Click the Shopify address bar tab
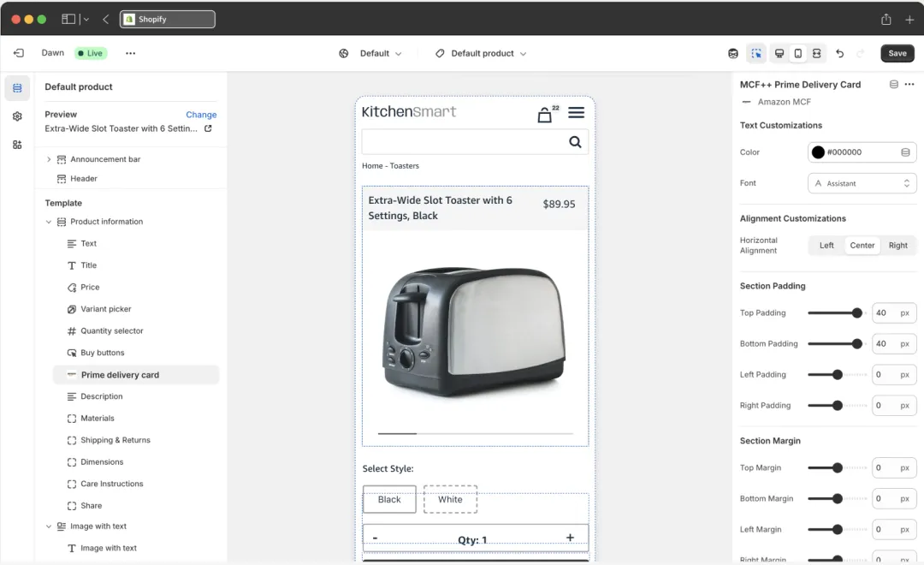The height and width of the screenshot is (565, 924). (x=168, y=19)
